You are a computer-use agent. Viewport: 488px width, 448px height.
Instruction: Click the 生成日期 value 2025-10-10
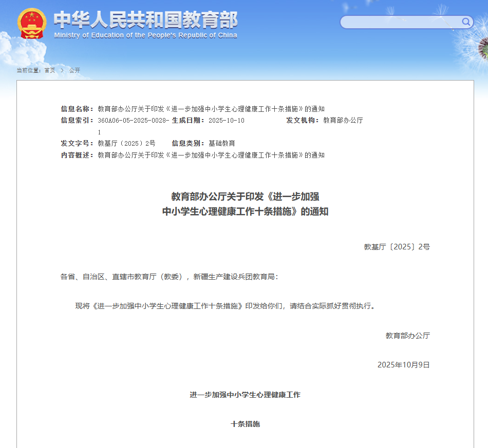(227, 121)
